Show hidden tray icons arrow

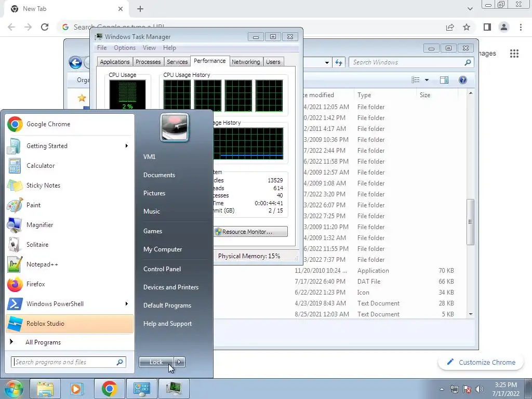tap(442, 389)
